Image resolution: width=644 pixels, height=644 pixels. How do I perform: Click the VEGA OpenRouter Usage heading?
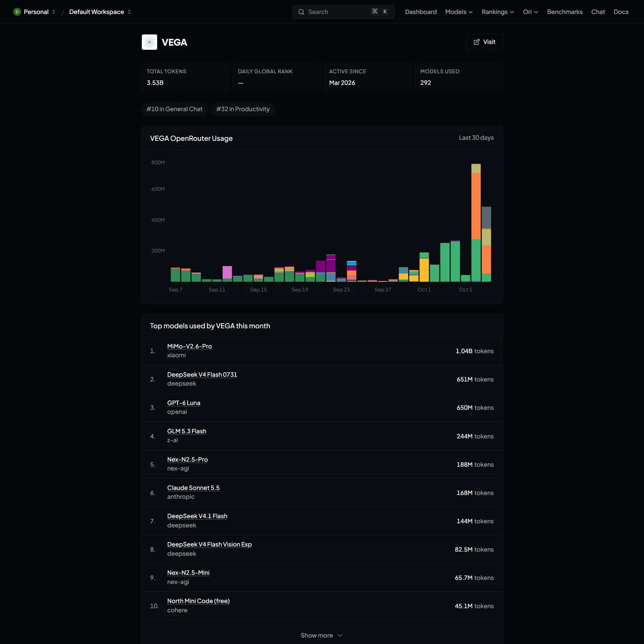coord(191,138)
